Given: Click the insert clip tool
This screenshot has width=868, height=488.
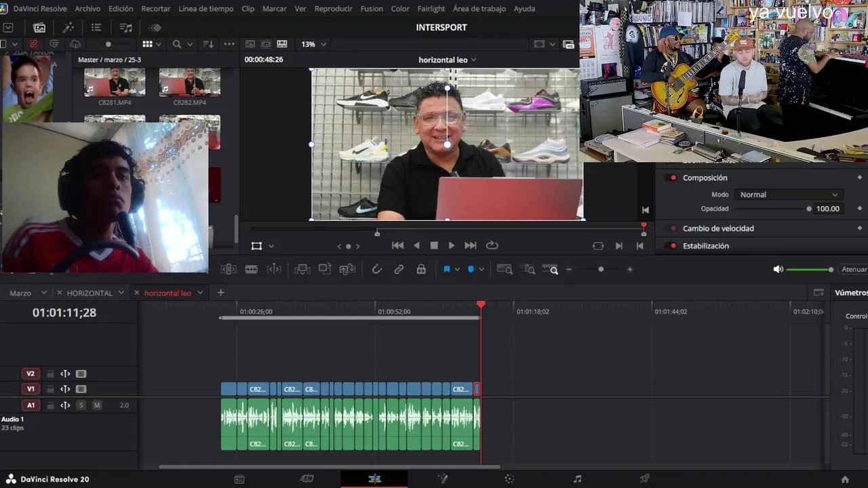Looking at the screenshot, I should pos(302,269).
